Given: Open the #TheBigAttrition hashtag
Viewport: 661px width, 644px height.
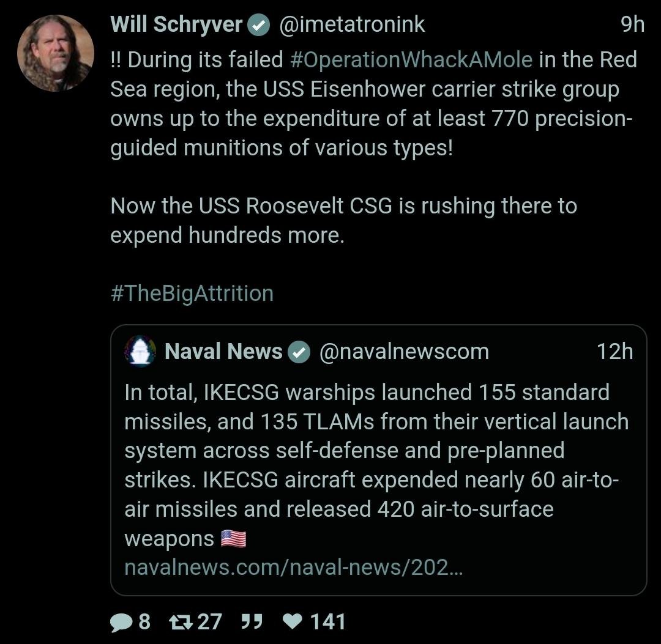Looking at the screenshot, I should (x=192, y=293).
